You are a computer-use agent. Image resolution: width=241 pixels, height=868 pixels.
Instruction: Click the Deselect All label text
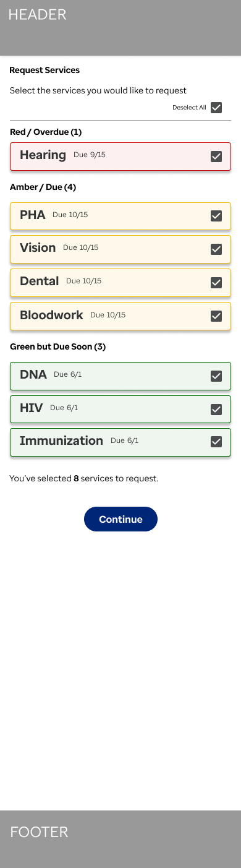click(x=189, y=108)
